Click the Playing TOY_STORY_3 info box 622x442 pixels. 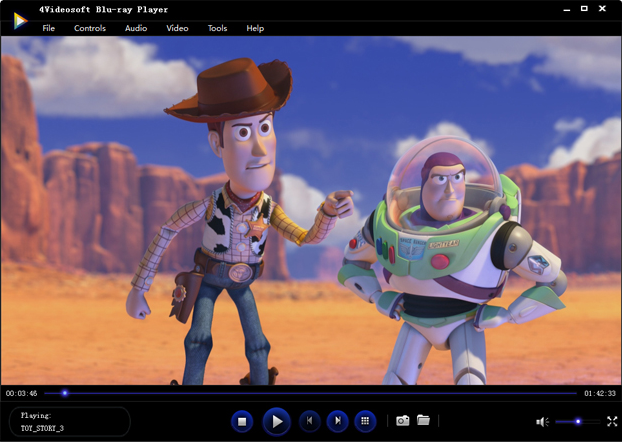tap(70, 421)
